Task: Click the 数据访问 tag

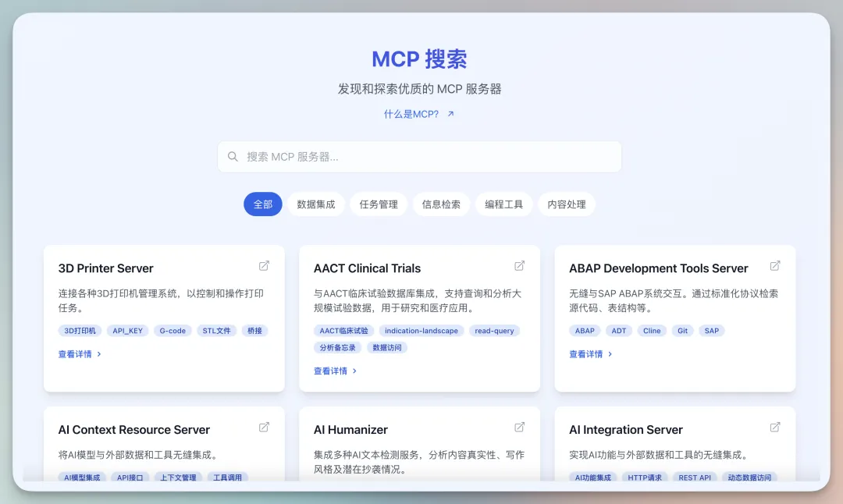Action: pyautogui.click(x=387, y=348)
